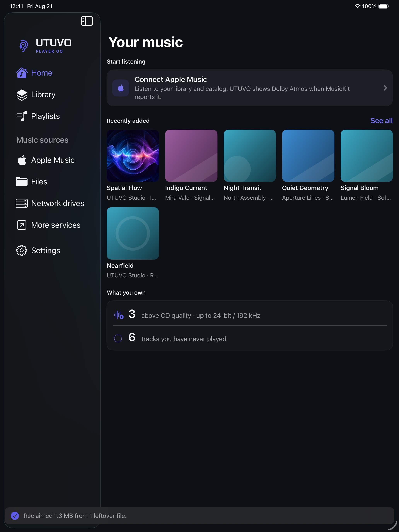The image size is (399, 532).
Task: Click the Apple logo in sidebar
Action: [22, 160]
